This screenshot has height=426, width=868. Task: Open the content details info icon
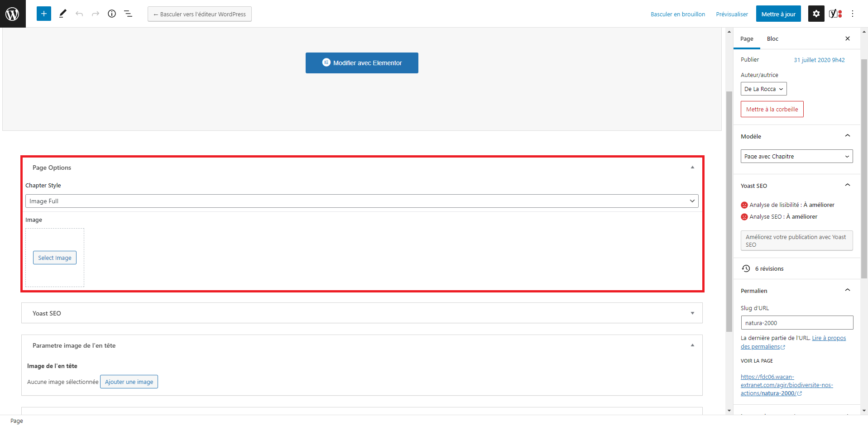point(112,14)
